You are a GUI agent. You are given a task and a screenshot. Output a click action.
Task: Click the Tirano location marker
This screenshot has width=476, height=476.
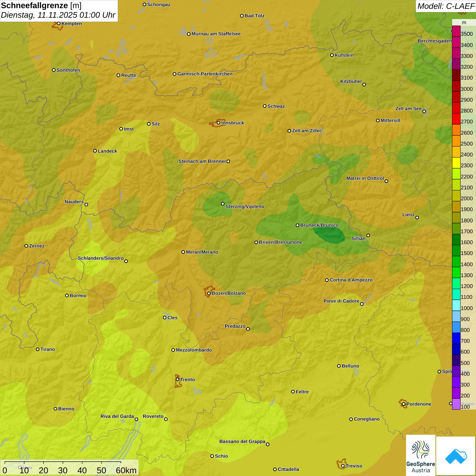pyautogui.click(x=38, y=349)
